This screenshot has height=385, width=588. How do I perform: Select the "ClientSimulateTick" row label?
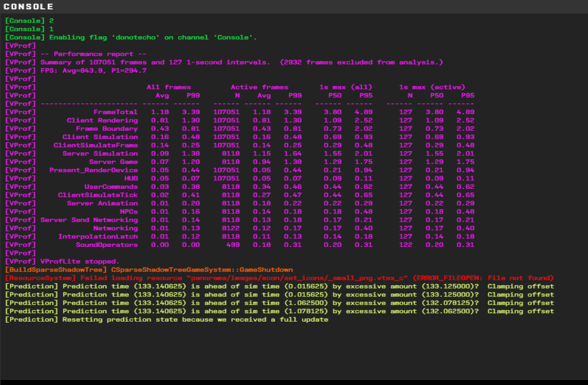coord(98,195)
